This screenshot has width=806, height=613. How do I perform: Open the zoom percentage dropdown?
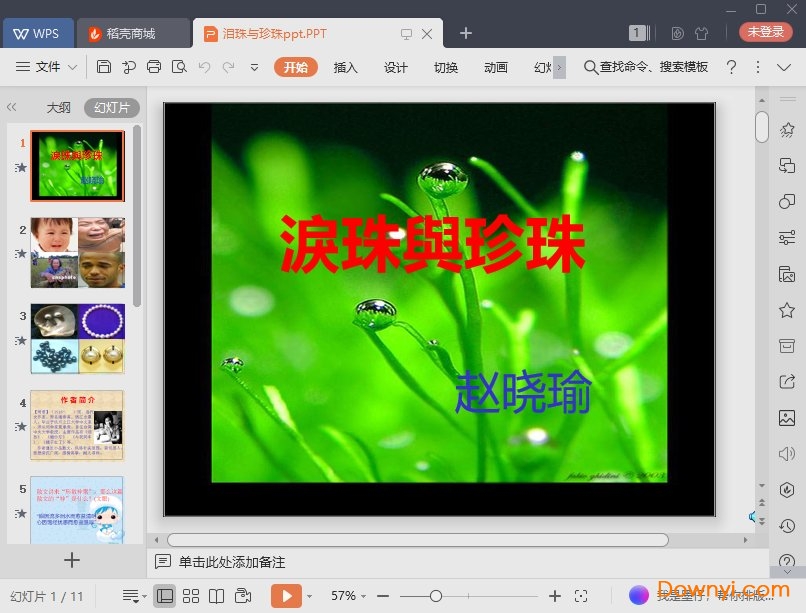[x=364, y=595]
